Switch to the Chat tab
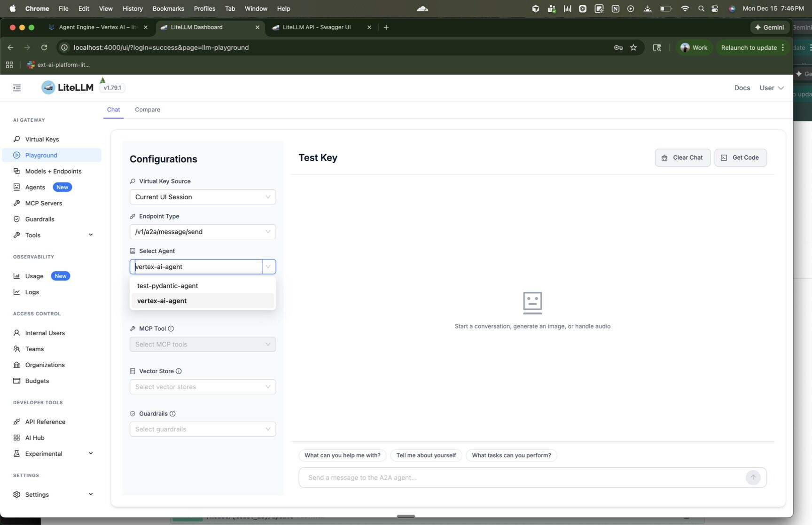Viewport: 812px width, 525px height. 113,110
